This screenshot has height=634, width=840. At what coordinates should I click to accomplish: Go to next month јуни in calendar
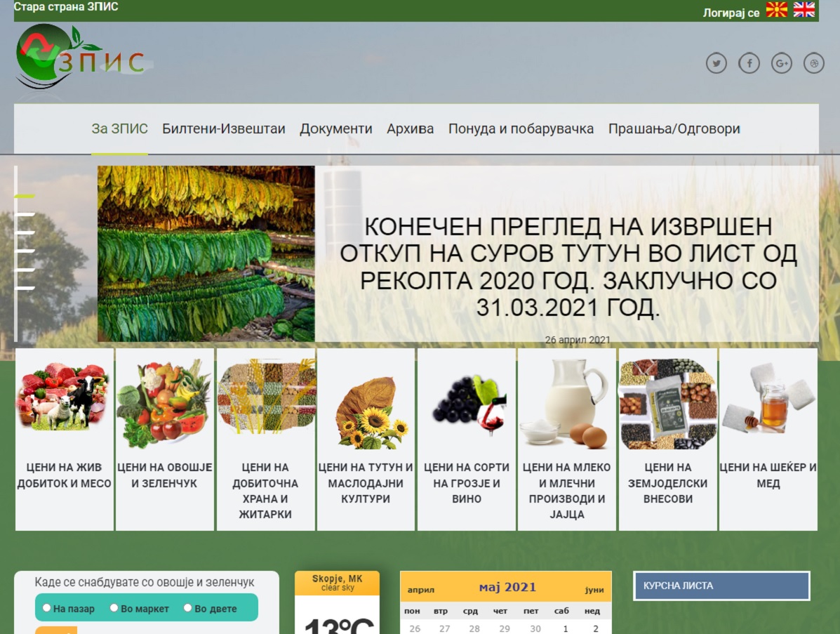coord(594,590)
